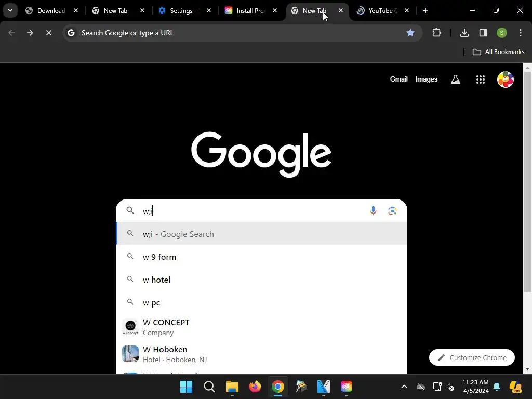Image resolution: width=532 pixels, height=399 pixels.
Task: Click the page vertical scrollbar
Action: (527, 181)
